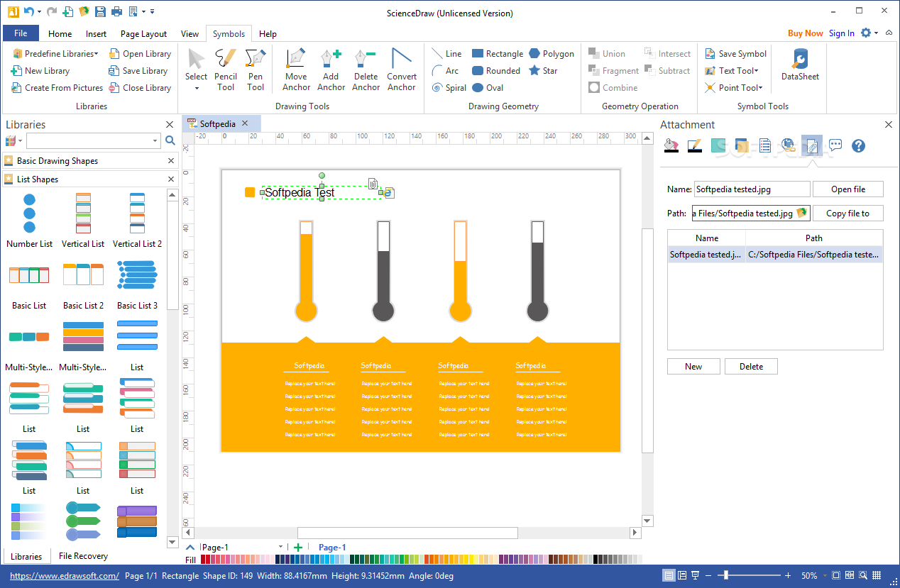The width and height of the screenshot is (900, 588).
Task: Click the New attachment button
Action: 693,367
